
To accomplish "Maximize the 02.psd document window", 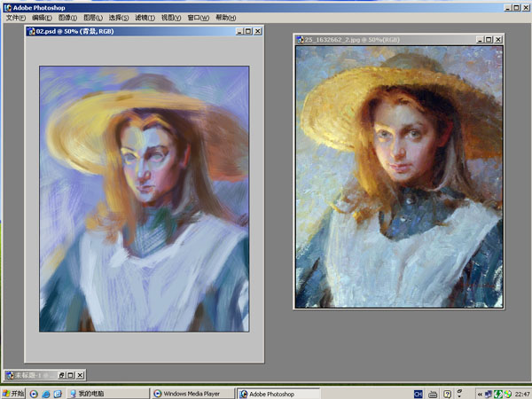I will tap(248, 32).
